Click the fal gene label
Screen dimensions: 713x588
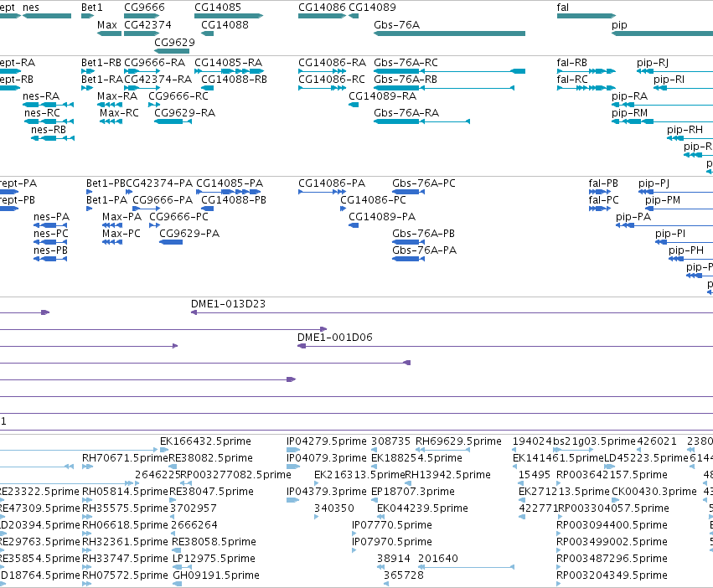pos(562,8)
